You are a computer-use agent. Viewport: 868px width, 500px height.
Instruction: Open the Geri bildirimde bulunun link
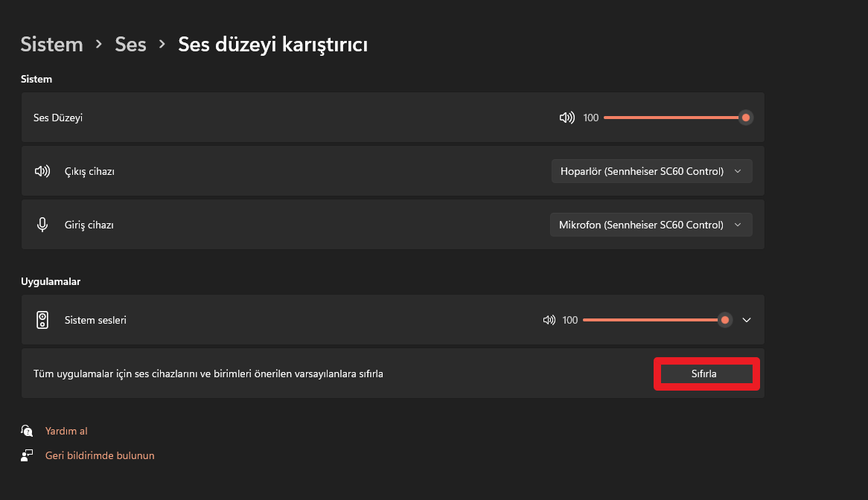100,456
